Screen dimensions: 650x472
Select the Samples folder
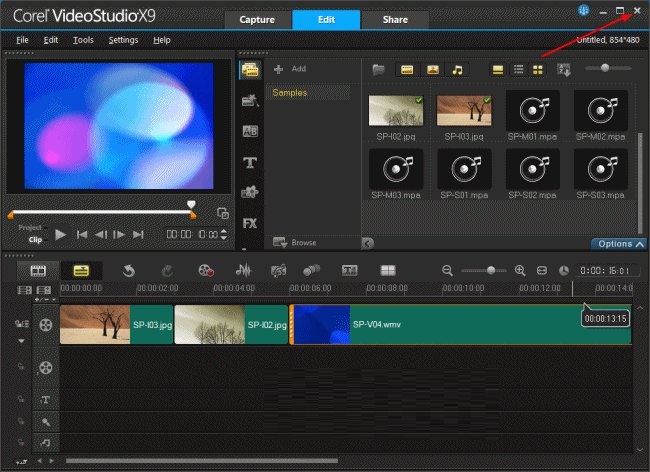308,93
